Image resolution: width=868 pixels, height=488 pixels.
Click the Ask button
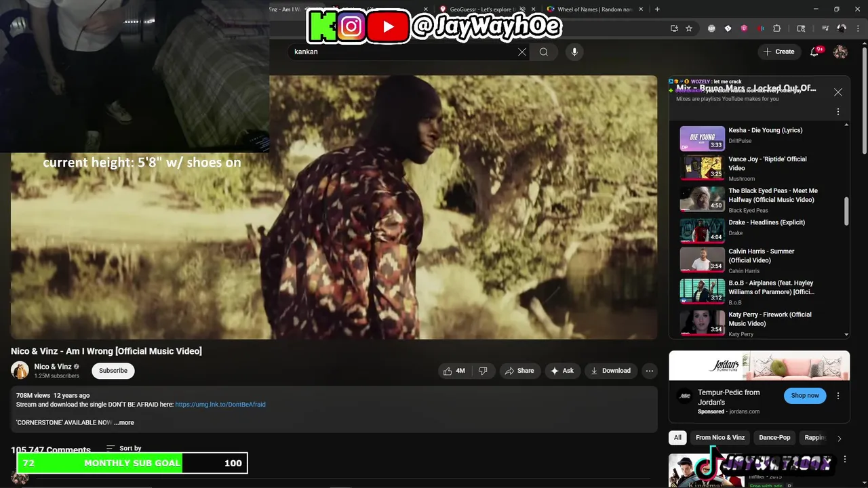pyautogui.click(x=562, y=371)
